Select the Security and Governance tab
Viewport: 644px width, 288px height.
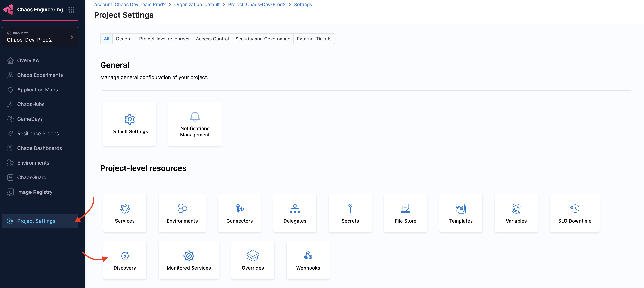(262, 39)
